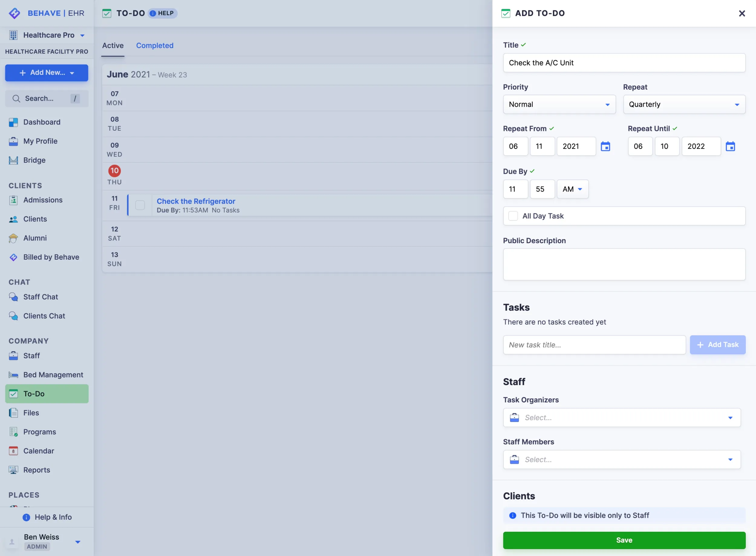Save the new to-do
The width and height of the screenshot is (756, 556).
624,540
